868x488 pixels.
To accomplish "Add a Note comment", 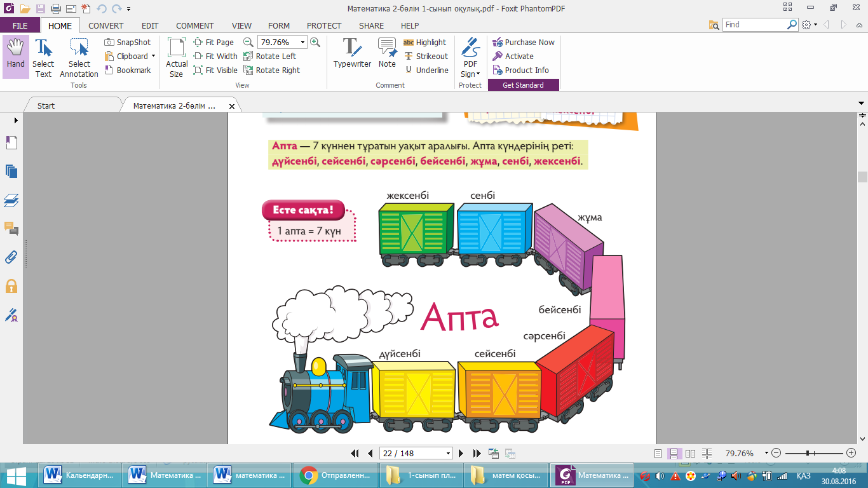I will click(387, 53).
